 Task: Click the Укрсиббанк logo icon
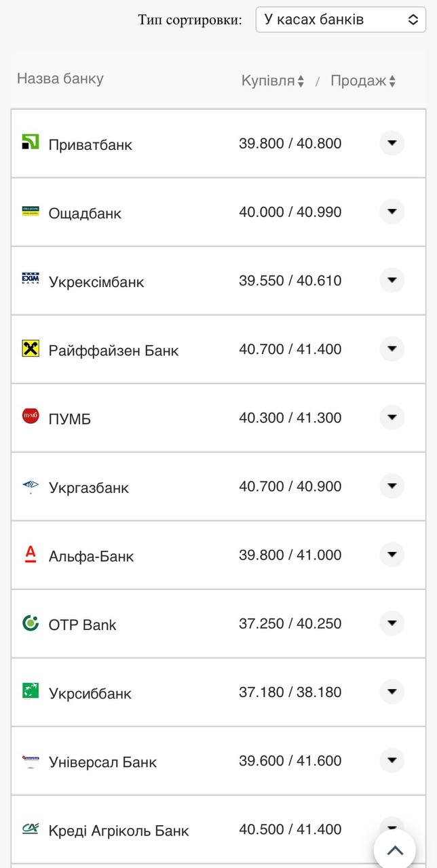pyautogui.click(x=30, y=692)
